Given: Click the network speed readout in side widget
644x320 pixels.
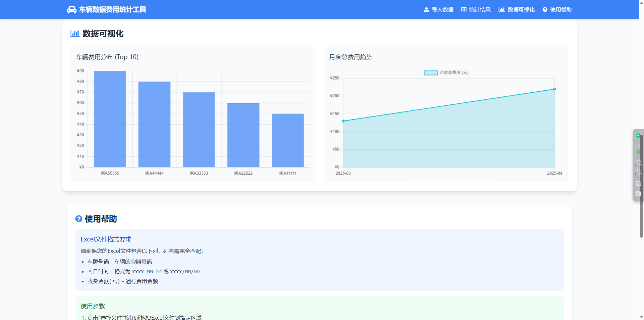Looking at the screenshot, I should coord(638,167).
